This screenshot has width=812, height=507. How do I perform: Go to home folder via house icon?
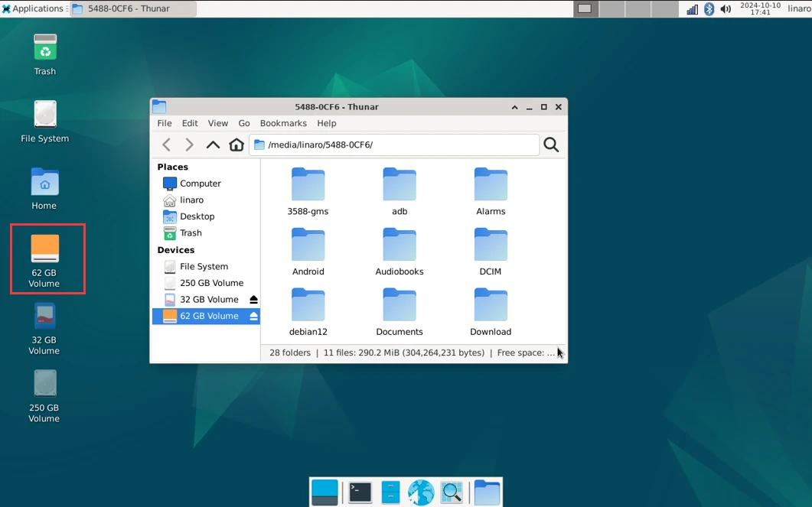(x=236, y=145)
